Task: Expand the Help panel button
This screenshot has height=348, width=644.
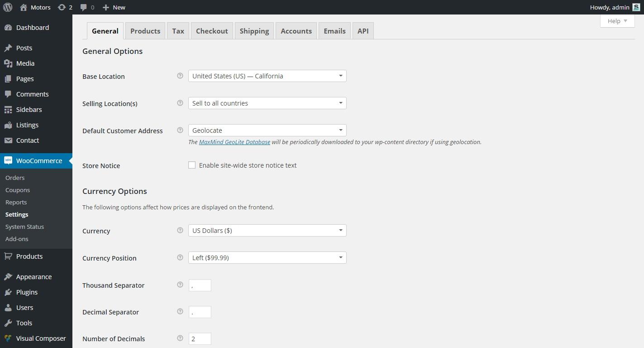Action: pyautogui.click(x=617, y=21)
